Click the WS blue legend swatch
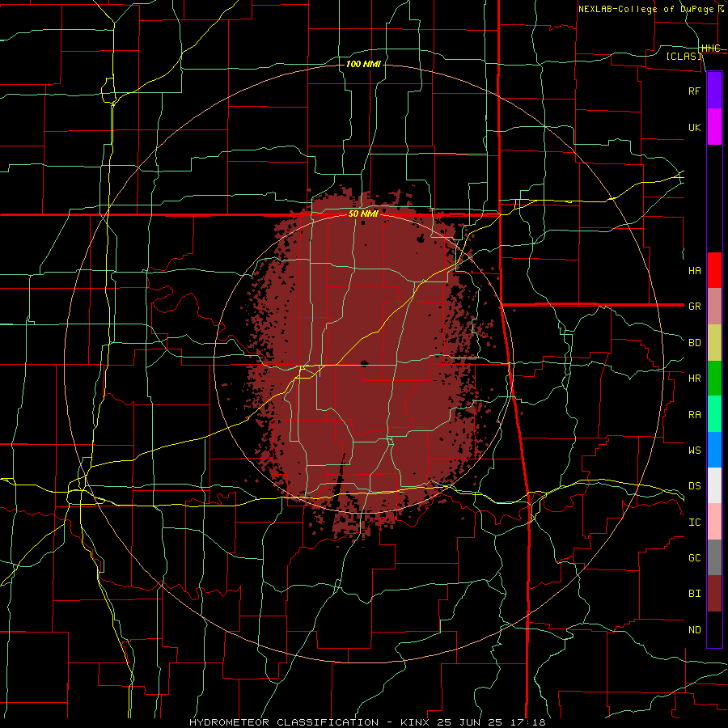This screenshot has width=728, height=728. (x=714, y=450)
